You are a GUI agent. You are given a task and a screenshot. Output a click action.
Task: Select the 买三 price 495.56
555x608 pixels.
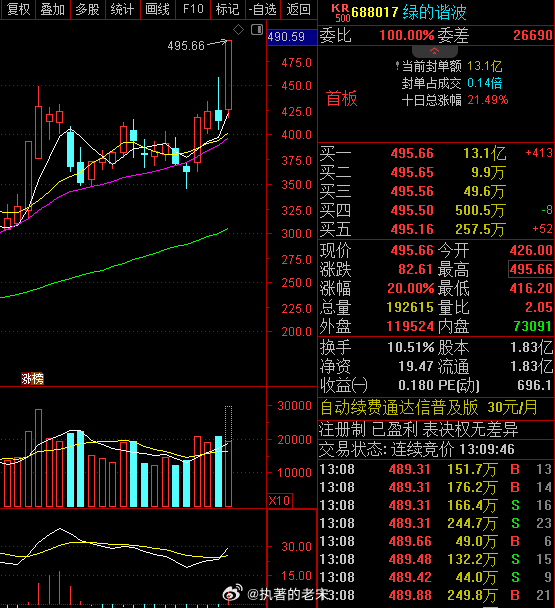point(412,191)
